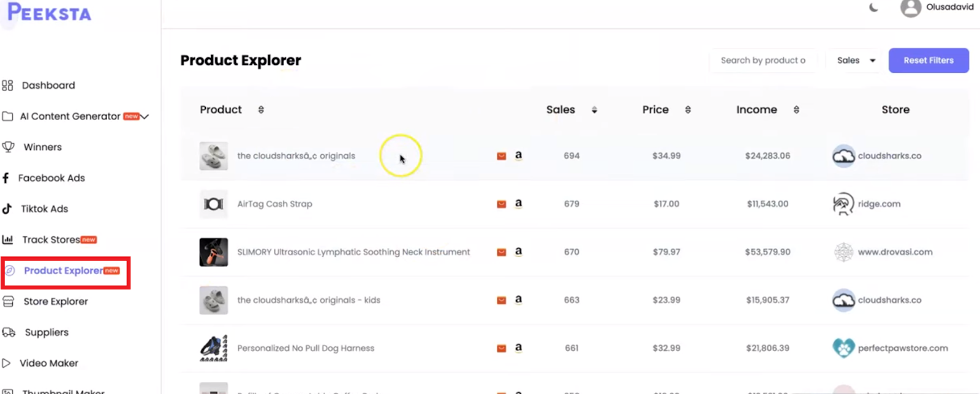Click the Product Explorer compass icon

10,270
